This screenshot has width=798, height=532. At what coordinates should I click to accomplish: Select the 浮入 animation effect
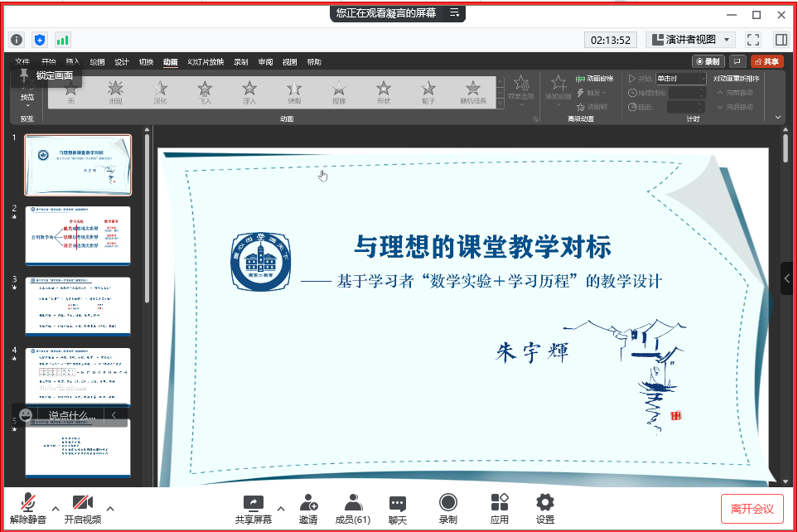click(249, 92)
